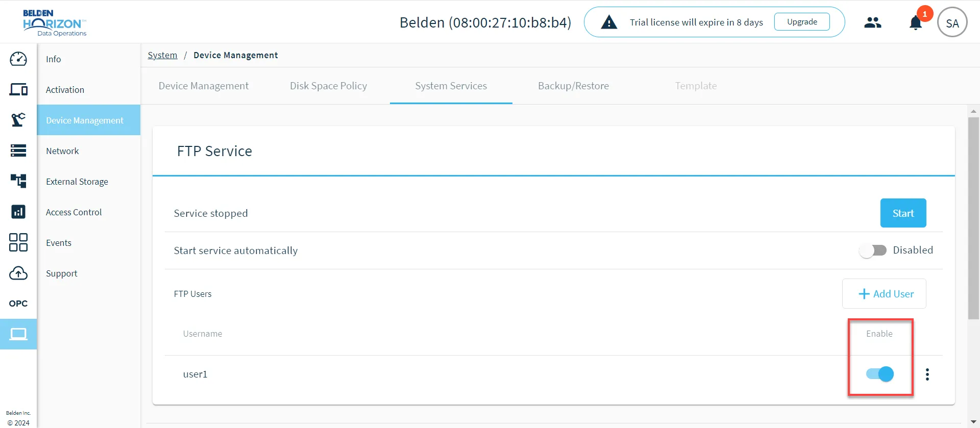Open Support in the side menu

click(x=89, y=273)
